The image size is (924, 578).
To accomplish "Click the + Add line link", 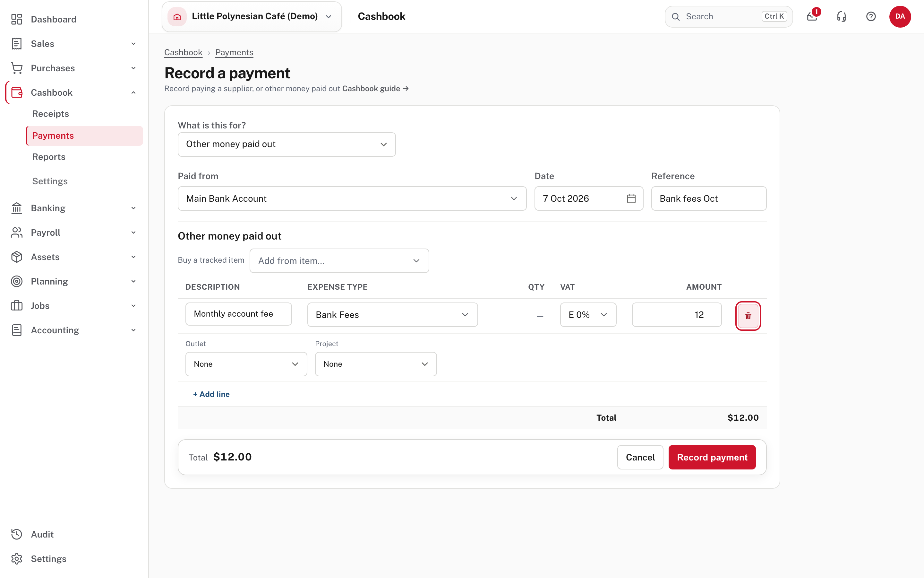I will click(x=211, y=394).
